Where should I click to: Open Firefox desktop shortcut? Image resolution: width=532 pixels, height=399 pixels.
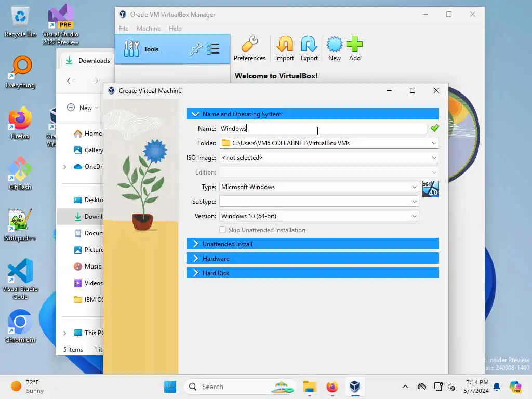click(x=20, y=123)
